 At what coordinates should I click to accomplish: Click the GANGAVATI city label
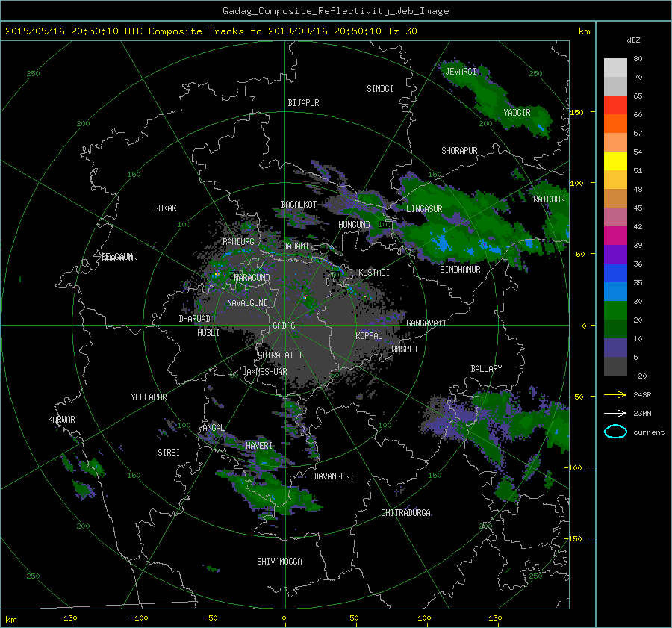point(426,323)
